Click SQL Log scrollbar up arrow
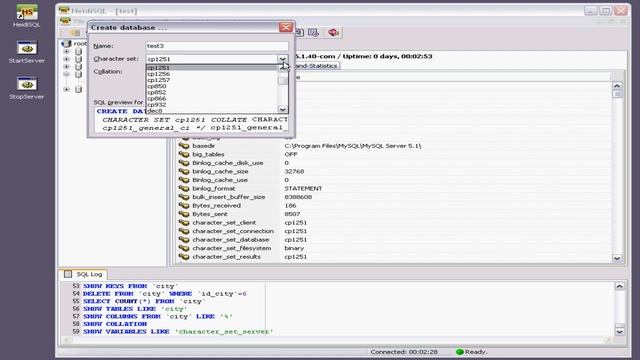The width and height of the screenshot is (640, 360). (x=620, y=286)
